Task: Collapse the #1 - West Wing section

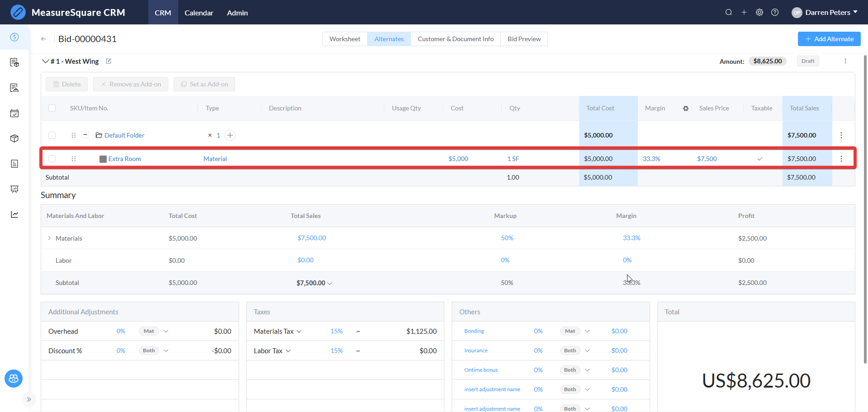Action: [45, 61]
